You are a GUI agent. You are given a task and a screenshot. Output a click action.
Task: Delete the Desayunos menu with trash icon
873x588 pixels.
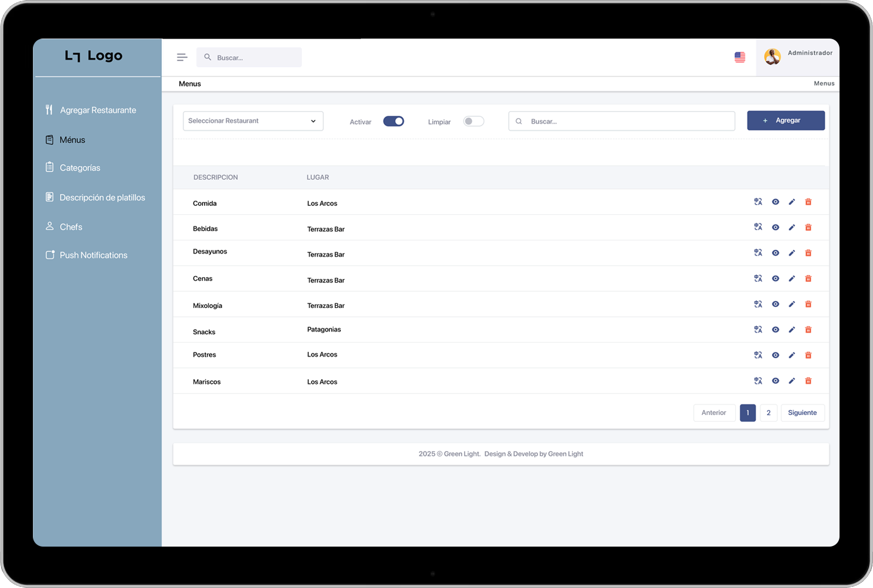pyautogui.click(x=808, y=253)
